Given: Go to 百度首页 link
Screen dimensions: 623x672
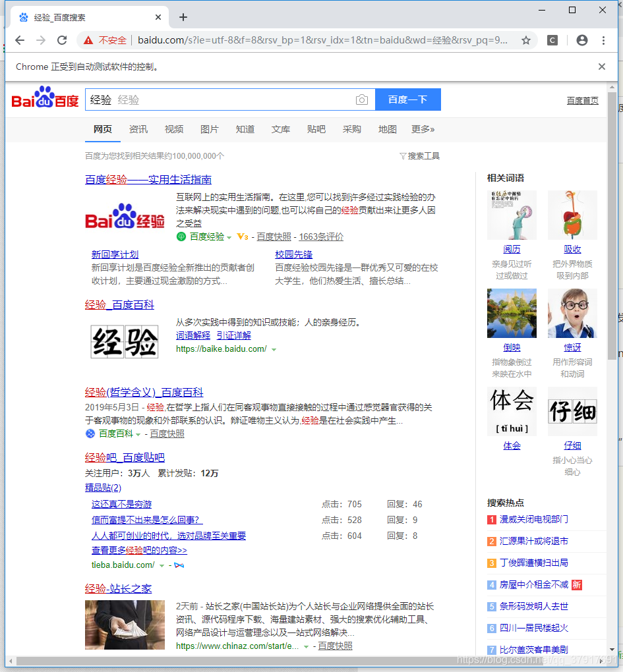Looking at the screenshot, I should click(582, 100).
